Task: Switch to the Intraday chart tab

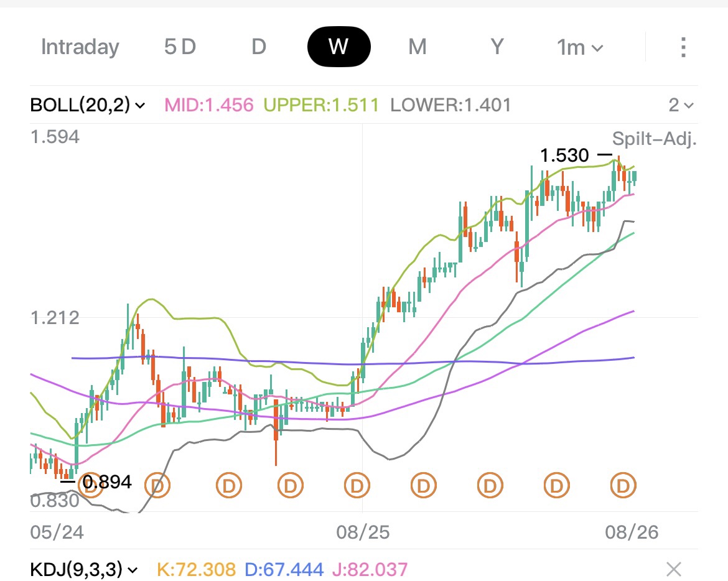Action: [80, 47]
